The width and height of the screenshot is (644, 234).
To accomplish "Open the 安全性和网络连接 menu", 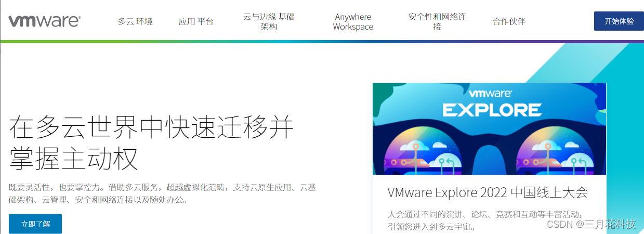I will (437, 21).
